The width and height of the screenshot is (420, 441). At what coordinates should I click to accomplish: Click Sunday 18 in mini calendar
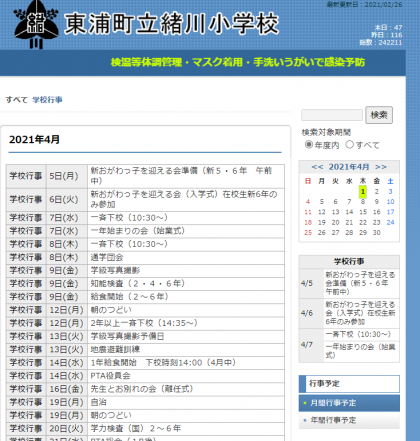(308, 222)
